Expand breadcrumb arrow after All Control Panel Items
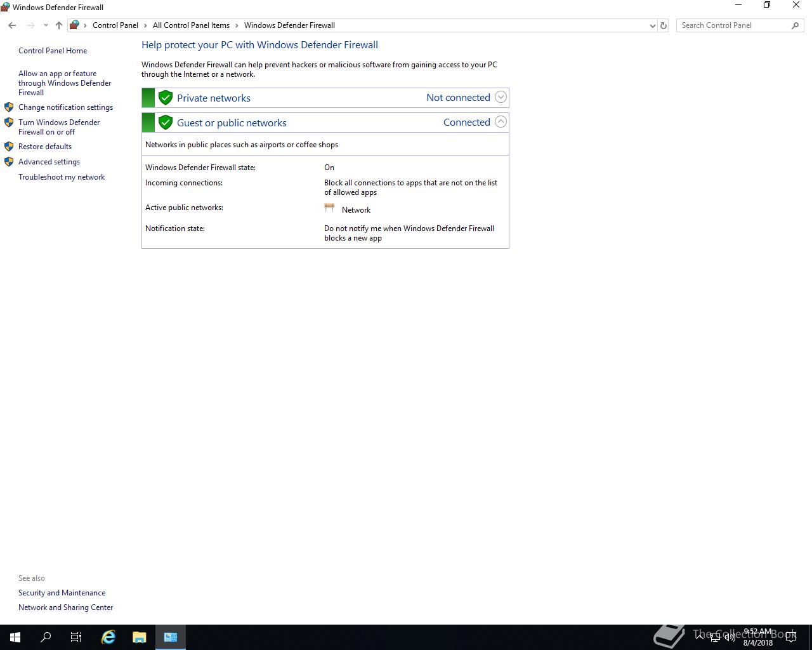 pyautogui.click(x=237, y=25)
